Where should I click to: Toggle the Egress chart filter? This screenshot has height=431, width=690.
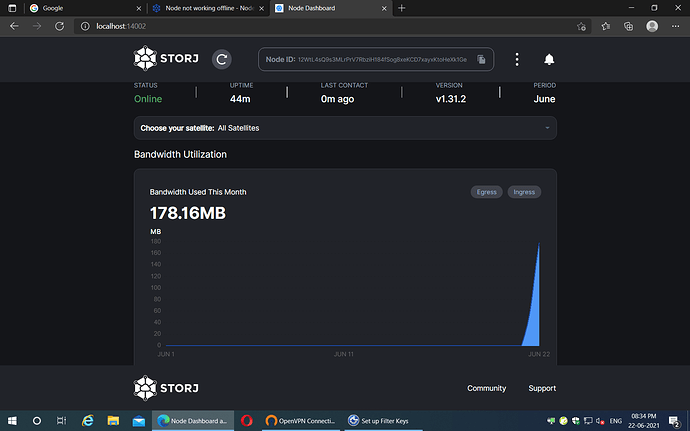[486, 192]
